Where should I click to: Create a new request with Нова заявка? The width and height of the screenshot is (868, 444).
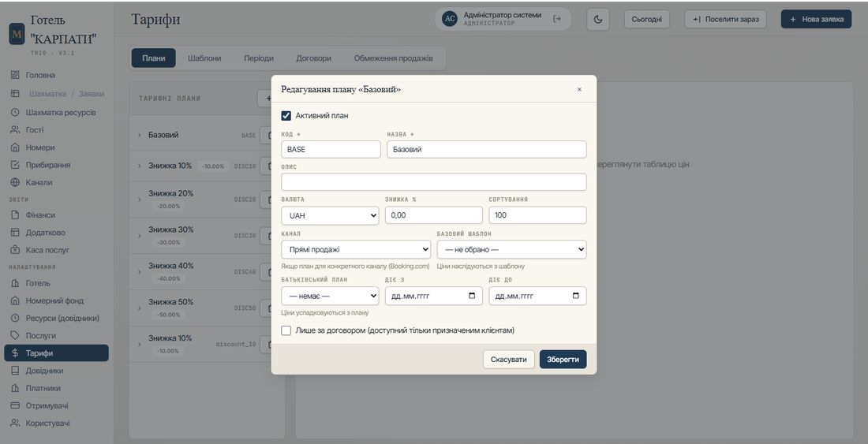coord(816,20)
